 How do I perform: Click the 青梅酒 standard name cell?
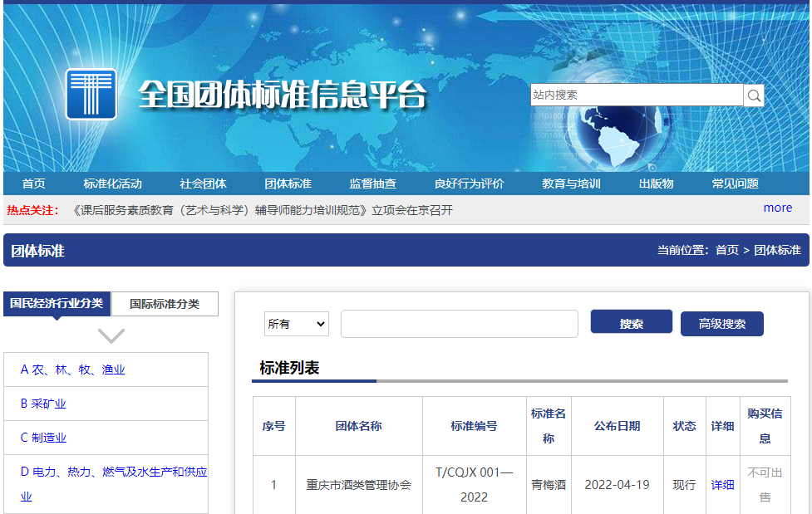click(x=549, y=485)
